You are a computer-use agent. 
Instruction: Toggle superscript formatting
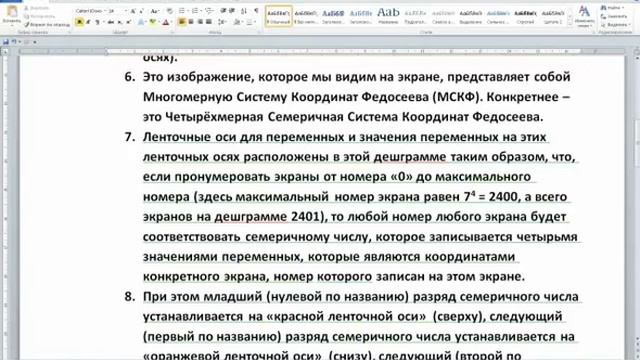point(128,22)
